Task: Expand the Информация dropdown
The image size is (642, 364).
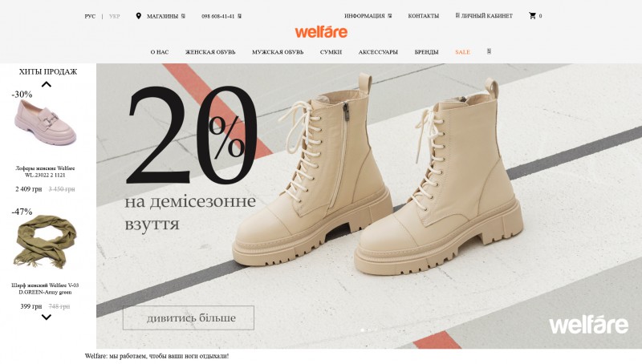Action: (368, 16)
